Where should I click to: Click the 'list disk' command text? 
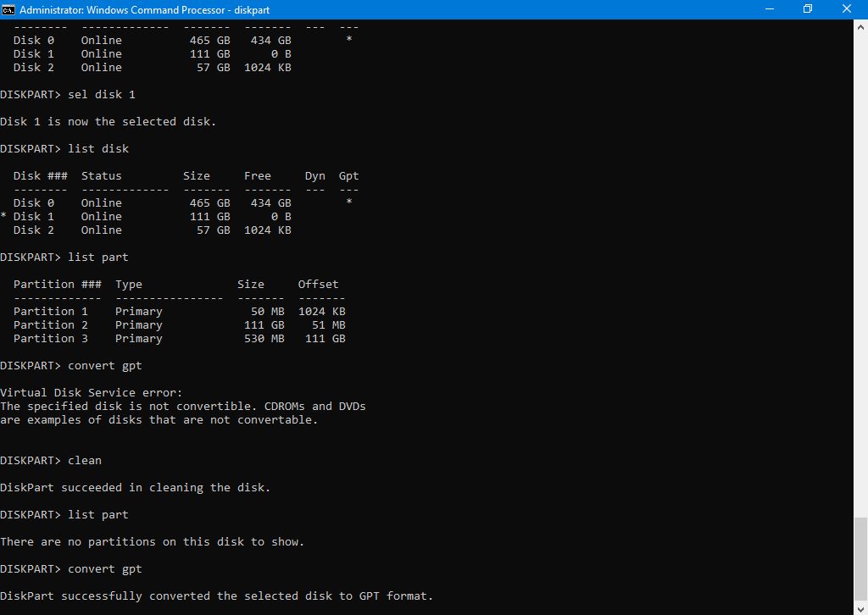(x=97, y=148)
